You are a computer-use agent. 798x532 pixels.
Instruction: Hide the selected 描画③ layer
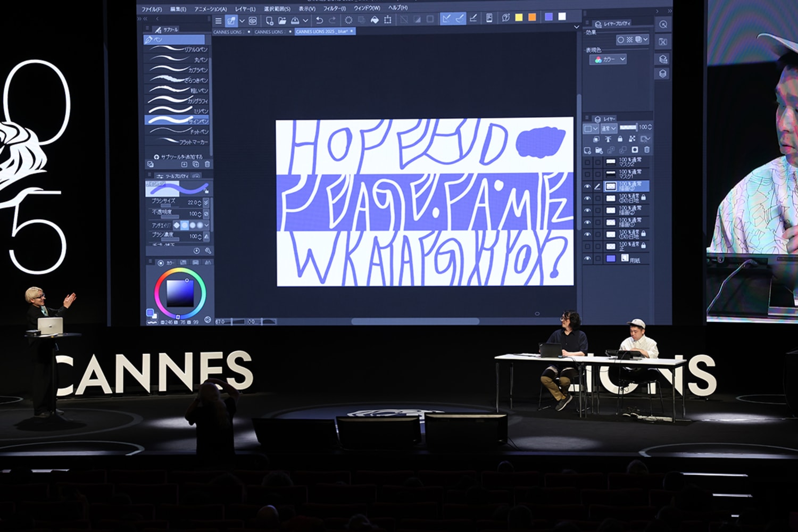(588, 187)
